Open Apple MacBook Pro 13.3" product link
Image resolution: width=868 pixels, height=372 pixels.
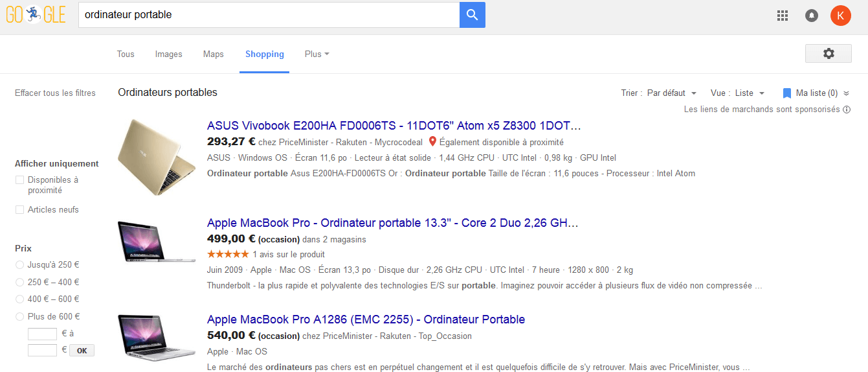[392, 223]
